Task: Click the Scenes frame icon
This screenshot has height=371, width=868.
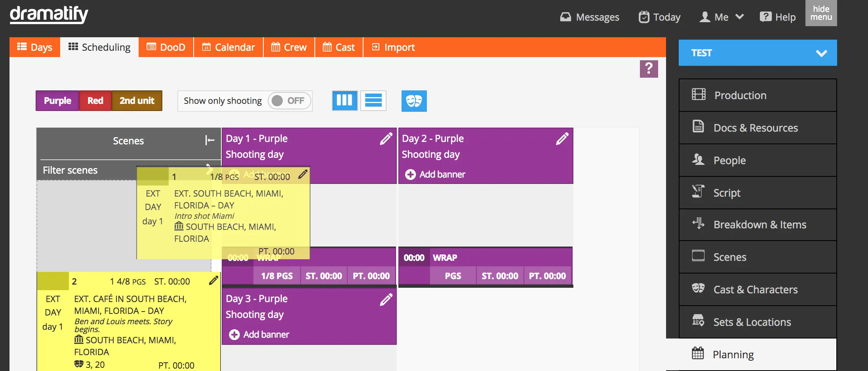Action: (698, 256)
